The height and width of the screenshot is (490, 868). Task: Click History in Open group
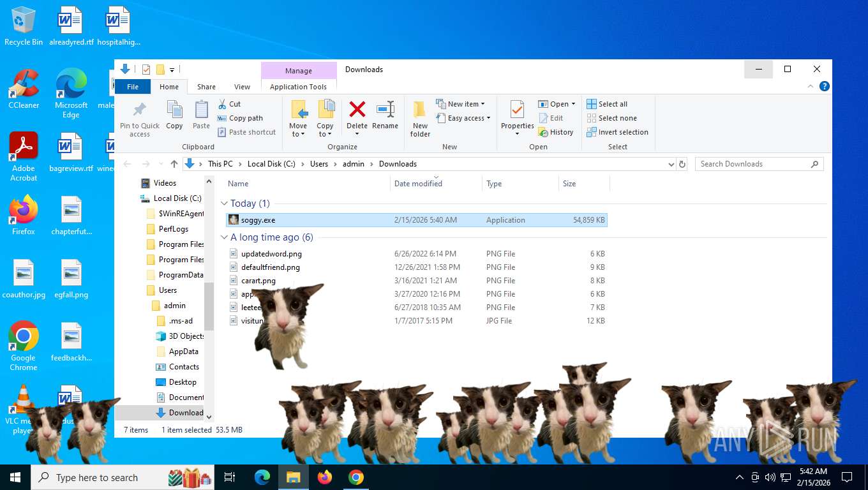(x=556, y=132)
